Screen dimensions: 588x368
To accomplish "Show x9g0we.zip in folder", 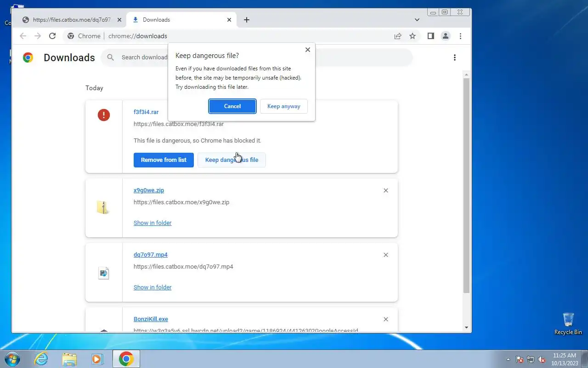I will pyautogui.click(x=153, y=223).
